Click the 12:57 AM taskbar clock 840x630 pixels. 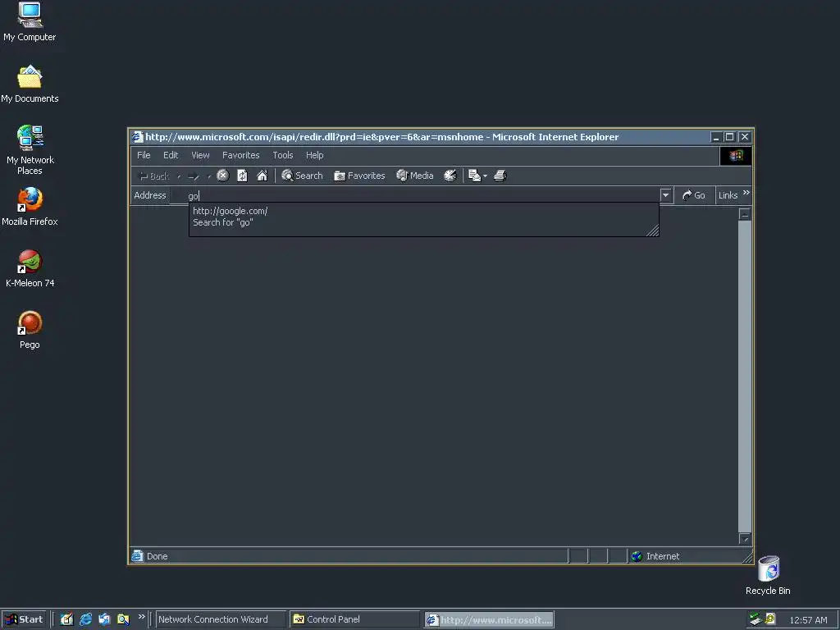point(808,620)
